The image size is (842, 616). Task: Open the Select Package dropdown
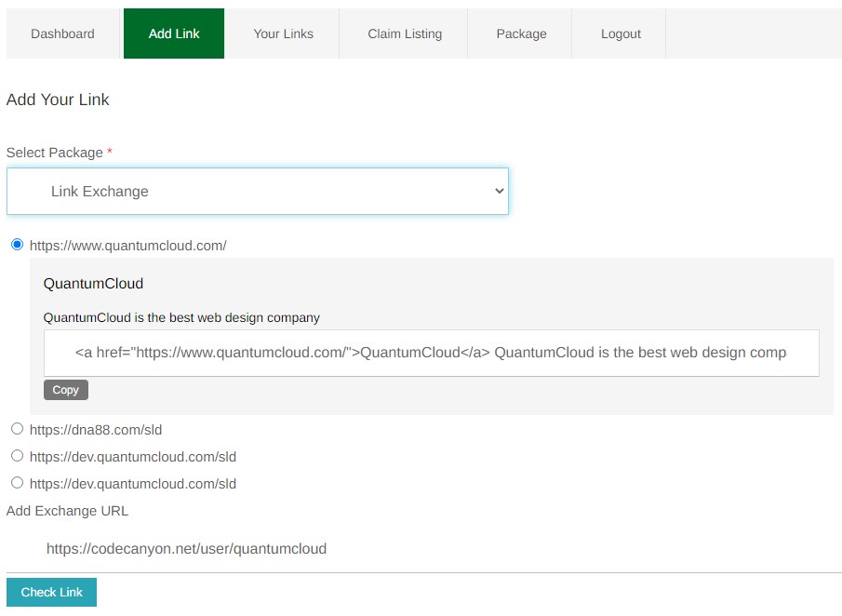258,191
